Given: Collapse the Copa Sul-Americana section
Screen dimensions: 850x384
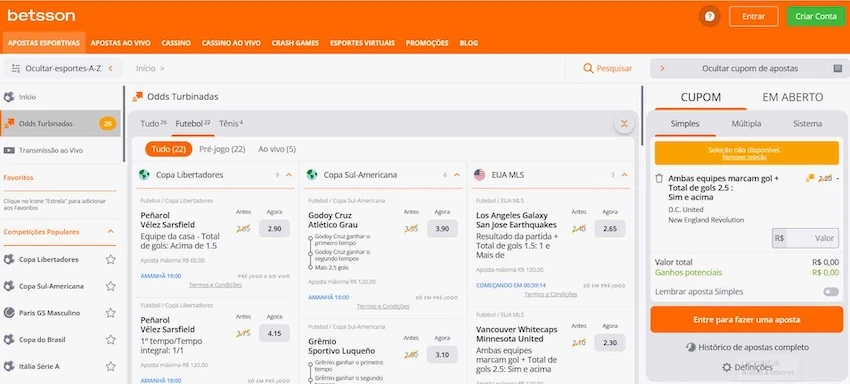Looking at the screenshot, I should click(456, 175).
